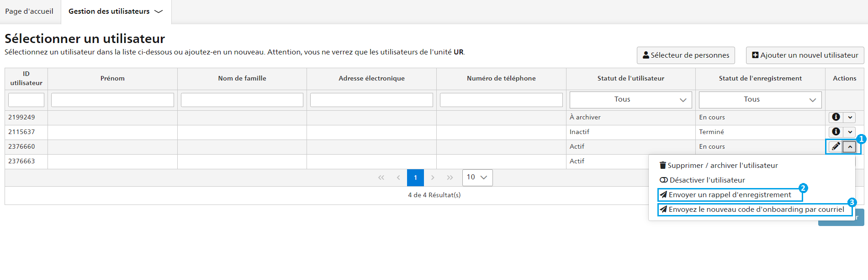Click pencil edit icon for user 2376660
Viewport: 868px width, 280px height.
tap(836, 146)
